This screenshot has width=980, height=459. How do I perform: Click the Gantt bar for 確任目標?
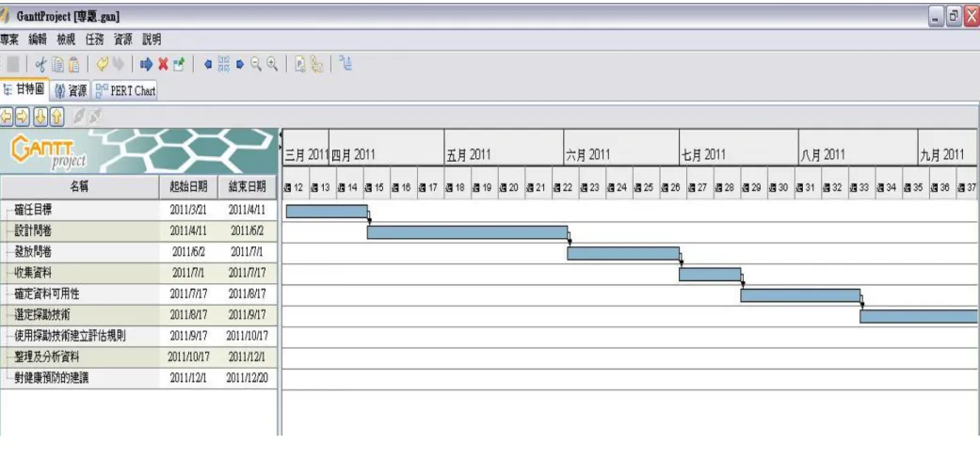[x=327, y=211]
